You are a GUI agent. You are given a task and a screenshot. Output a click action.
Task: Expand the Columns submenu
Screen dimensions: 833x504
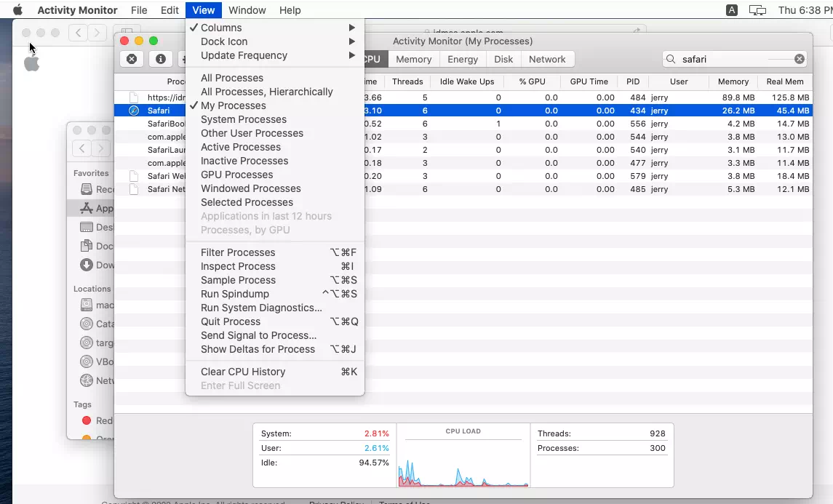point(275,28)
